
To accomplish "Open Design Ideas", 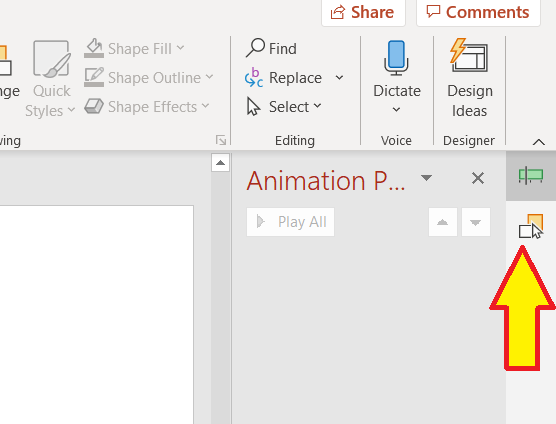I will pos(469,79).
